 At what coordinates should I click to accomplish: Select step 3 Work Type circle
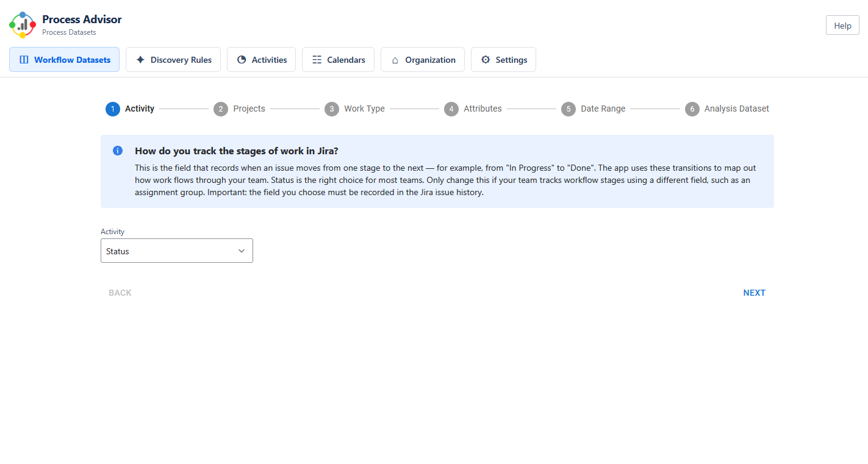[332, 109]
